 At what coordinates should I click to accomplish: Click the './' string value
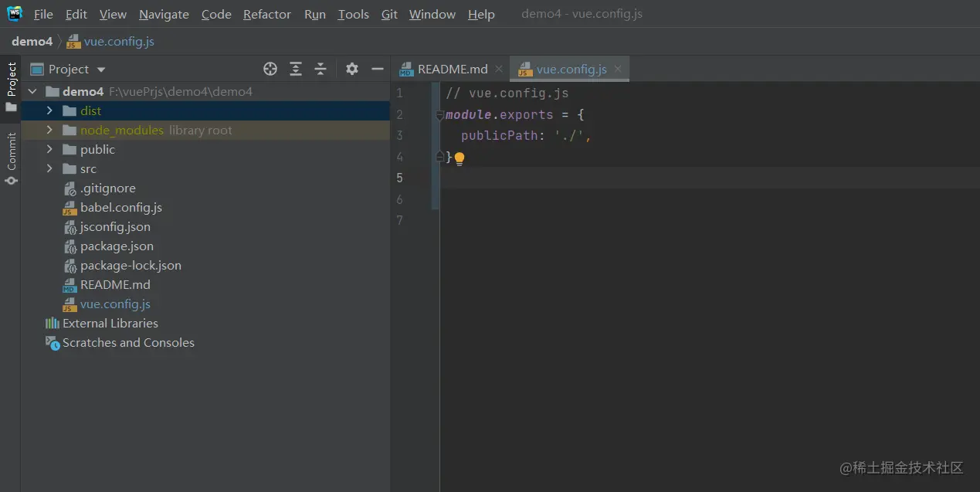[x=570, y=136]
